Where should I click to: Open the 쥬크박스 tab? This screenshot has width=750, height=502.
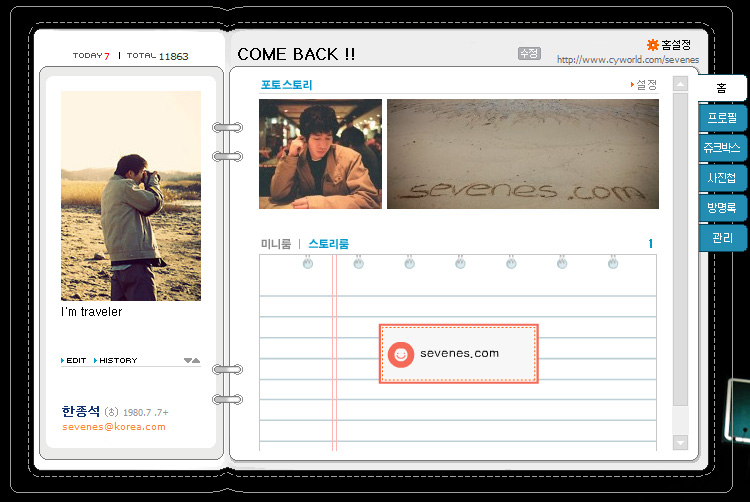pos(722,148)
